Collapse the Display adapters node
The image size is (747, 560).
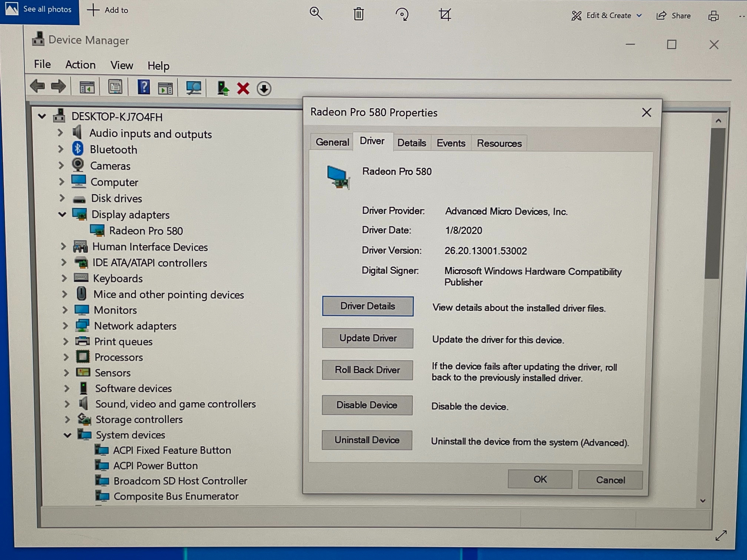tap(62, 214)
